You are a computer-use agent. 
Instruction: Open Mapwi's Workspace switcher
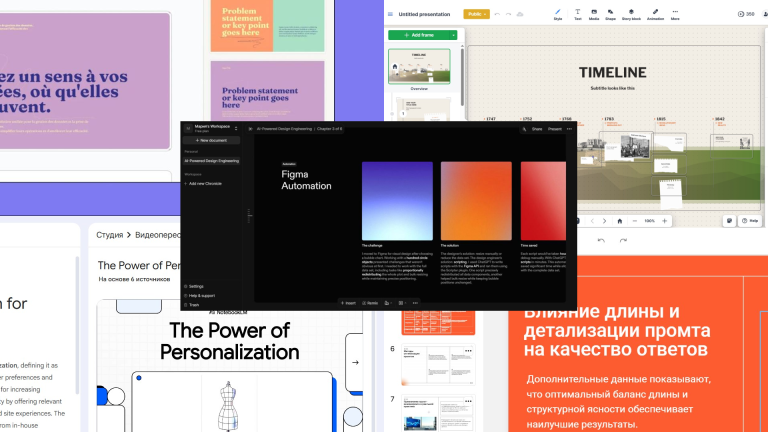[212, 128]
